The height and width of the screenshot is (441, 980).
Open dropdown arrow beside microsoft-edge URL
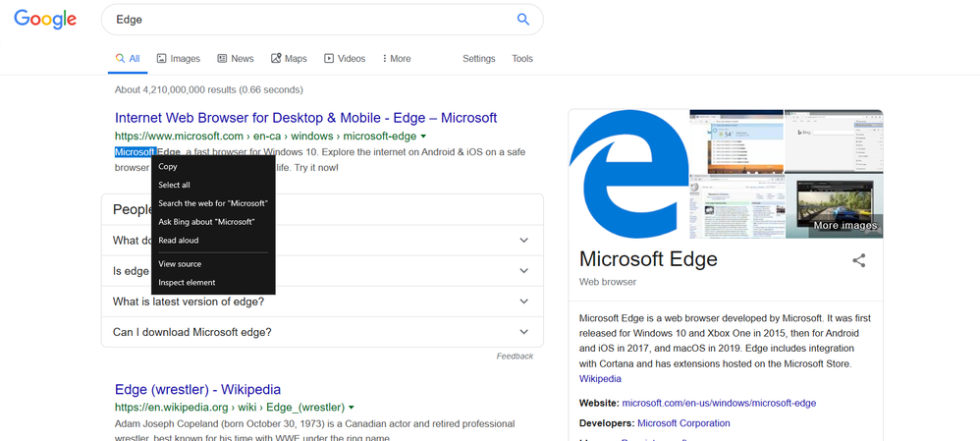tap(423, 137)
